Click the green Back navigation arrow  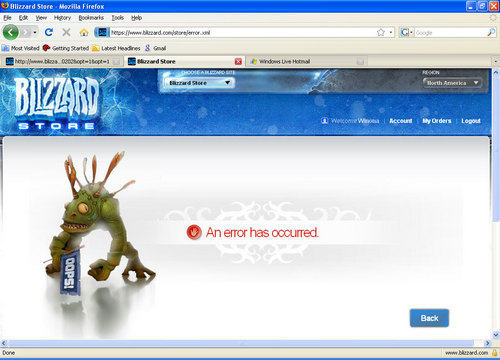[11, 32]
